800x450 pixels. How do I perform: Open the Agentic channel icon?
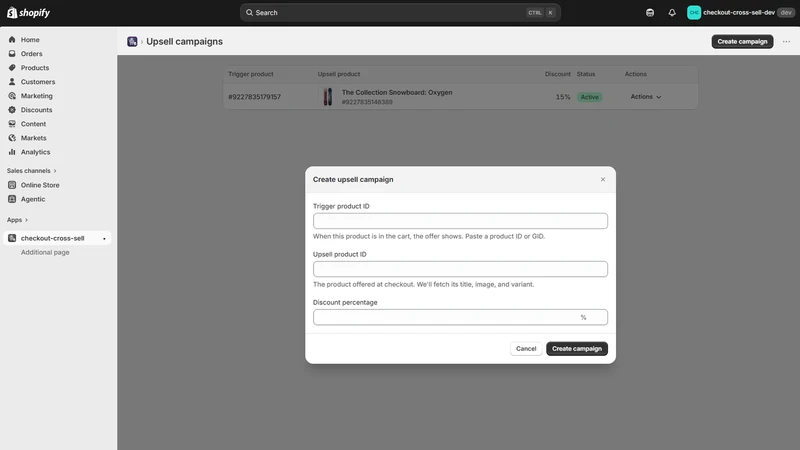[12, 199]
